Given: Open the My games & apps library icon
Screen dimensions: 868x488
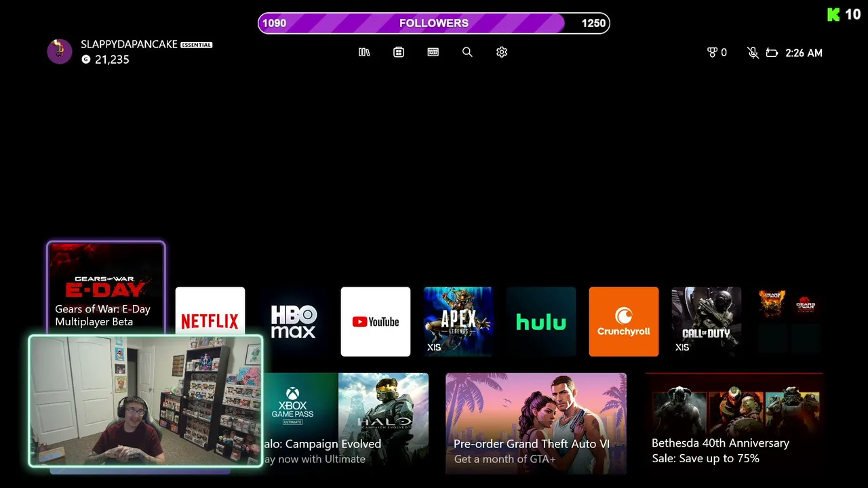Looking at the screenshot, I should [364, 52].
